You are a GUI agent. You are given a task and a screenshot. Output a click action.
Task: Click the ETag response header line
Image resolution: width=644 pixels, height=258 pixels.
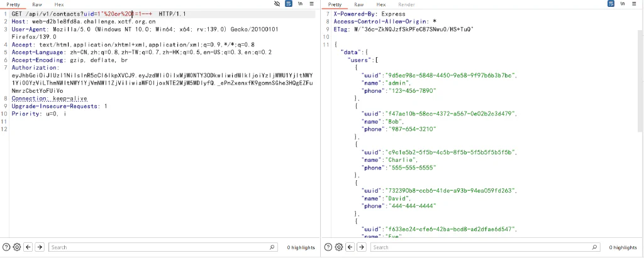[x=404, y=29]
